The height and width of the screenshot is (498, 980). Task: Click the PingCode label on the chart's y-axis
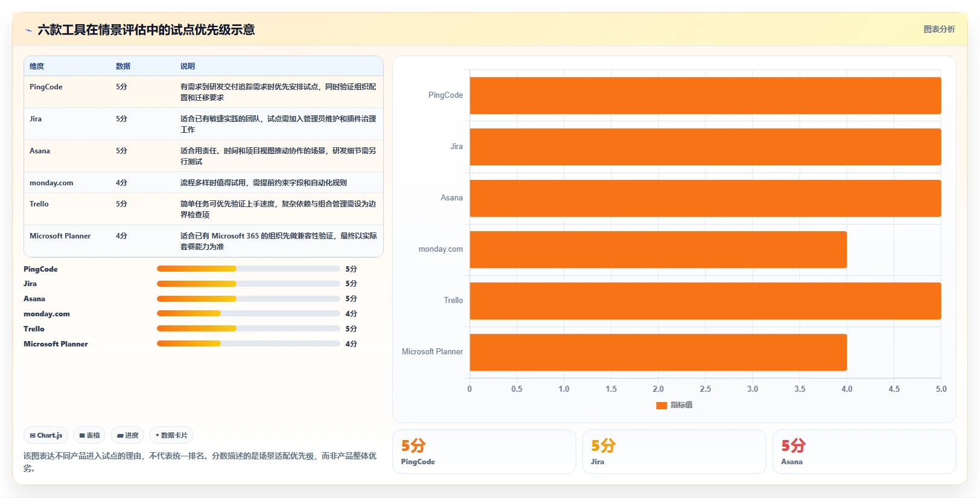(445, 95)
